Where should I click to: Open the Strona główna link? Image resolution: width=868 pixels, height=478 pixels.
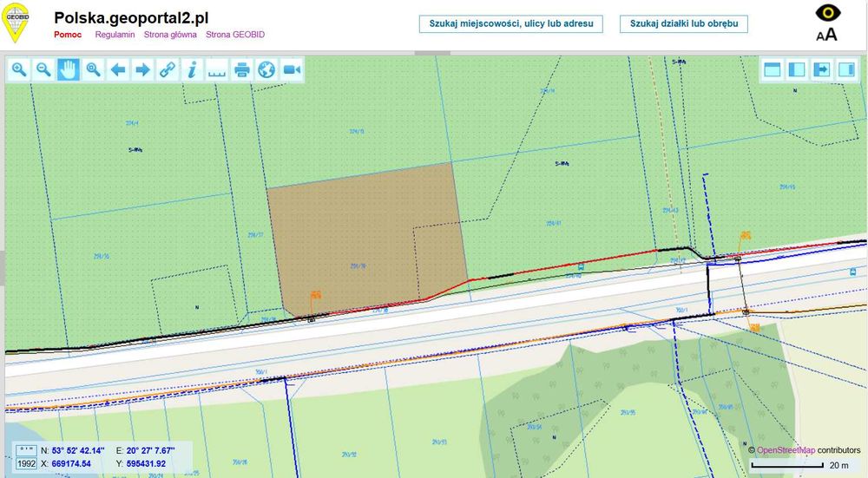[x=170, y=35]
